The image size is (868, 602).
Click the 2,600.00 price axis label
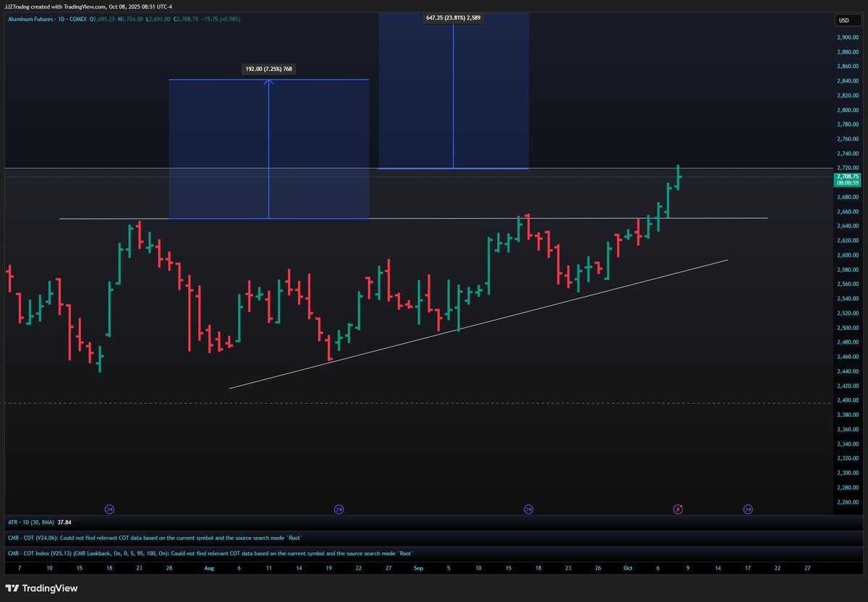point(847,255)
